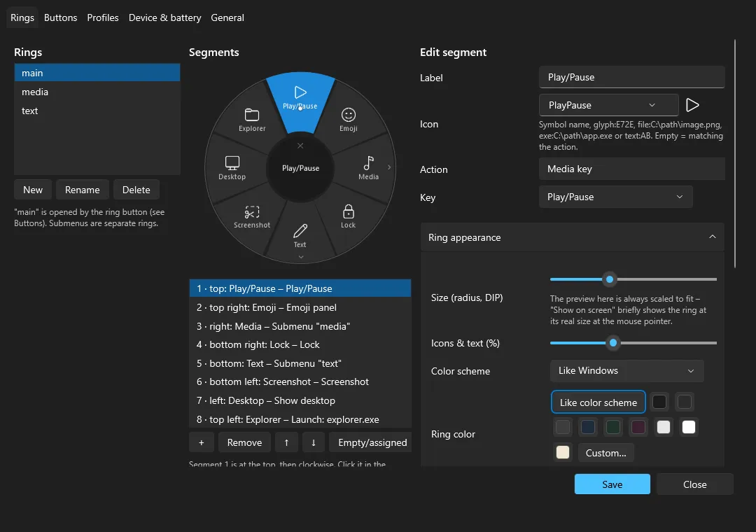Click the X in the ring center

pyautogui.click(x=300, y=146)
